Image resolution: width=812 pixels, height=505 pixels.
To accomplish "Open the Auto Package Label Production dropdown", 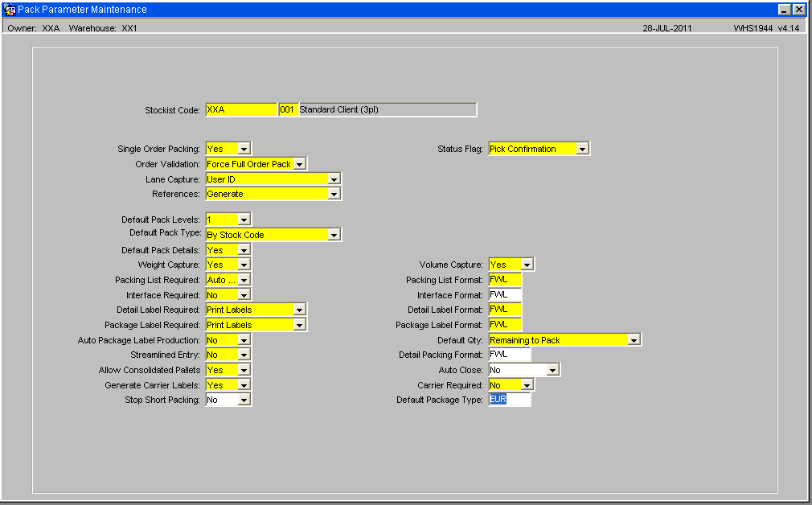I will click(x=244, y=340).
